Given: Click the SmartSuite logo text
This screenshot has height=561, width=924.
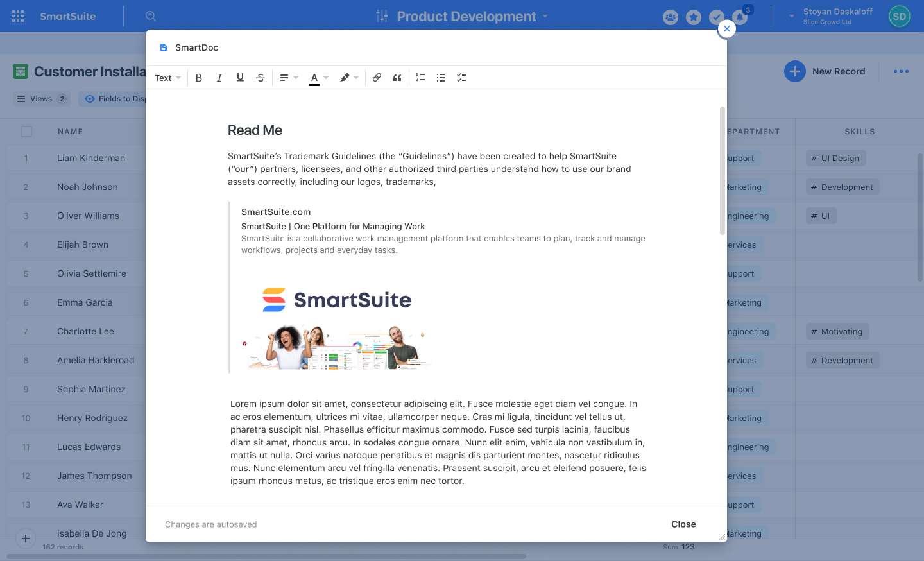Looking at the screenshot, I should coord(68,16).
